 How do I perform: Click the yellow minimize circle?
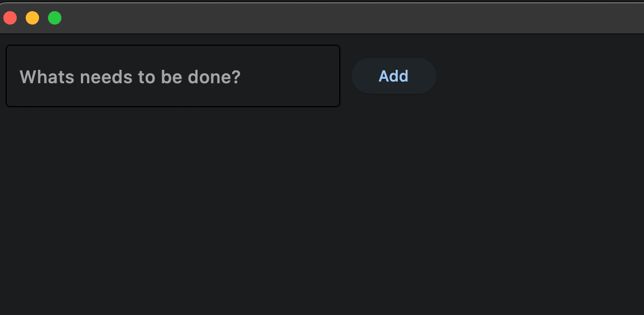click(32, 18)
